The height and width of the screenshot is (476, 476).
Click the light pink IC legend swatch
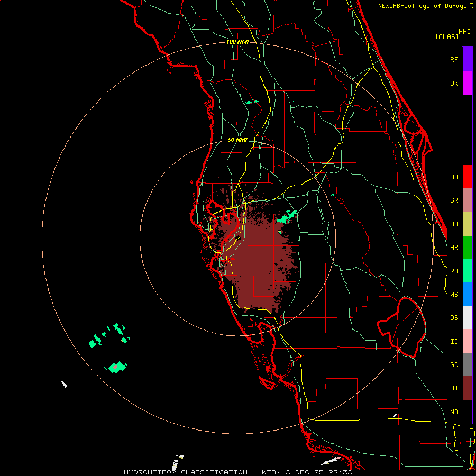tap(467, 341)
